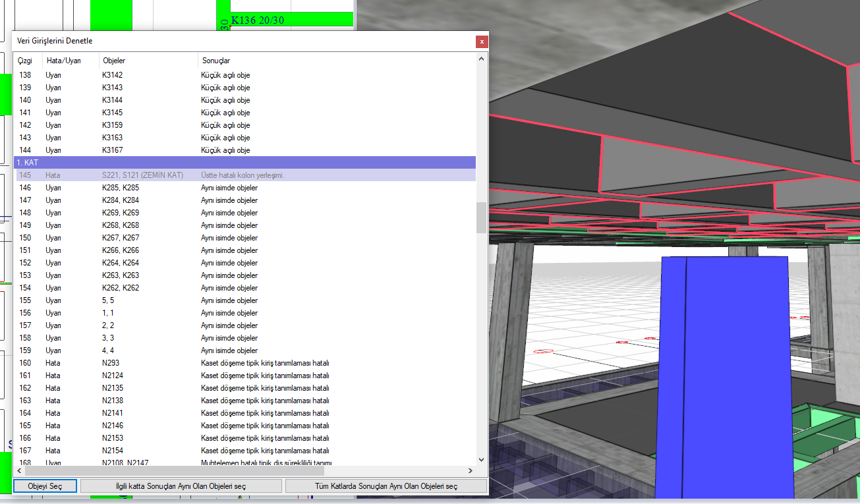Click the Objeler column header

[x=148, y=61]
